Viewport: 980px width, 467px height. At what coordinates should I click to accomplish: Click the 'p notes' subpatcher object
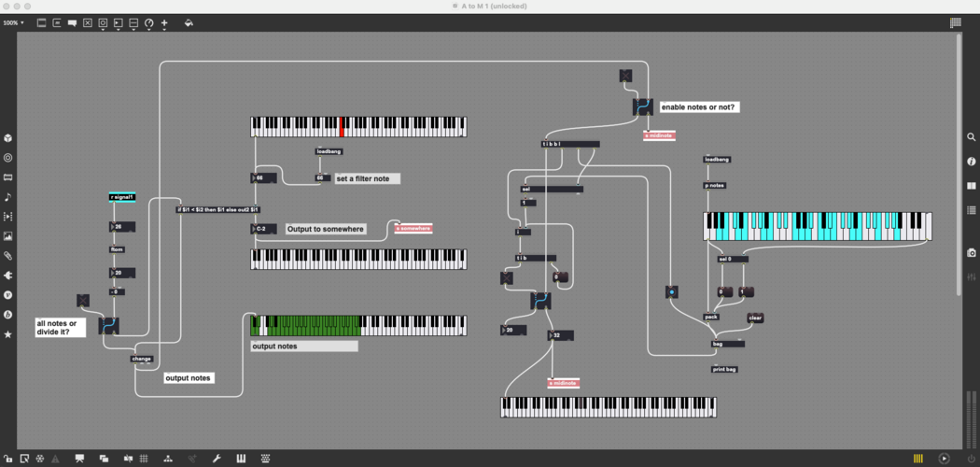pyautogui.click(x=715, y=185)
